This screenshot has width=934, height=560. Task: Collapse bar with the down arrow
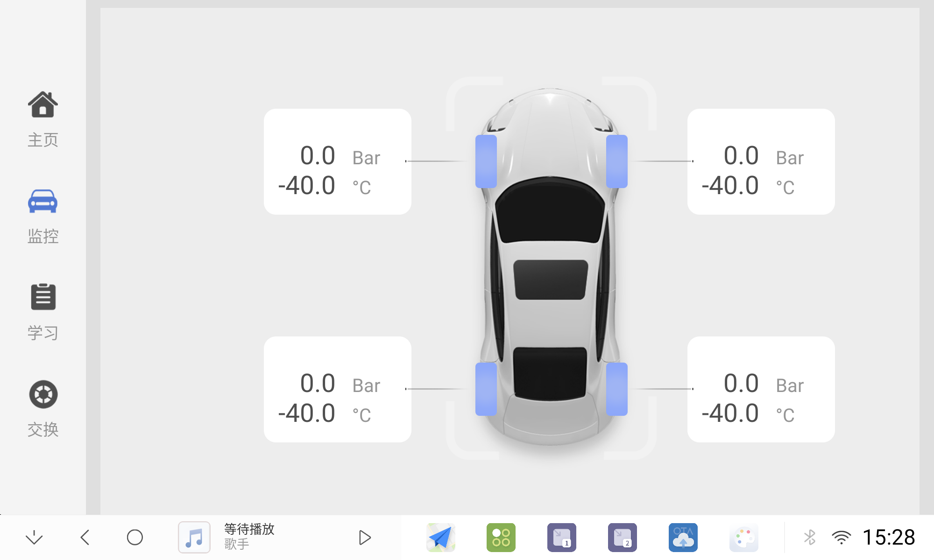[x=34, y=538]
